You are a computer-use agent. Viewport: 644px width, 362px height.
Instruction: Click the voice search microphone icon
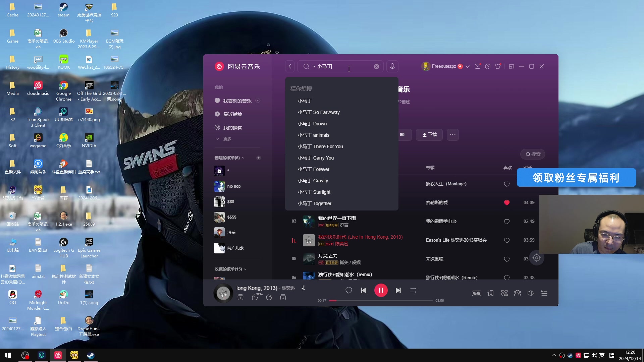coord(392,66)
